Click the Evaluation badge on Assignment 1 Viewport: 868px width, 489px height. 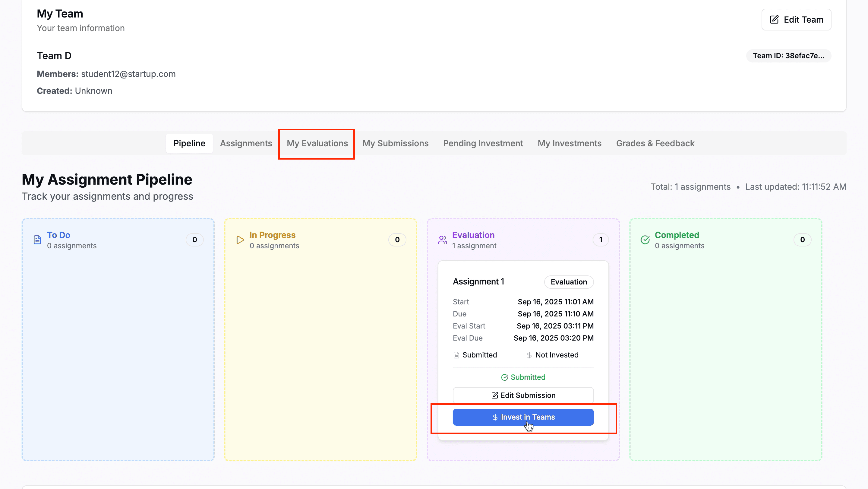coord(569,282)
